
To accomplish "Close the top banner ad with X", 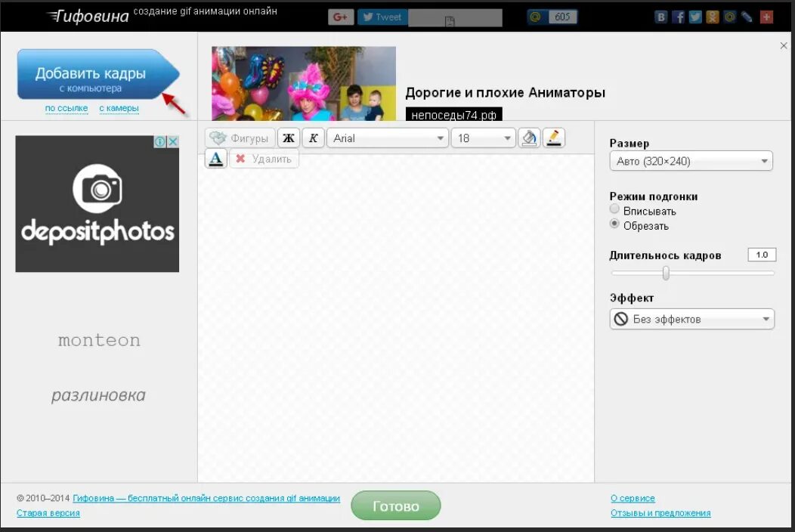I will pos(784,45).
